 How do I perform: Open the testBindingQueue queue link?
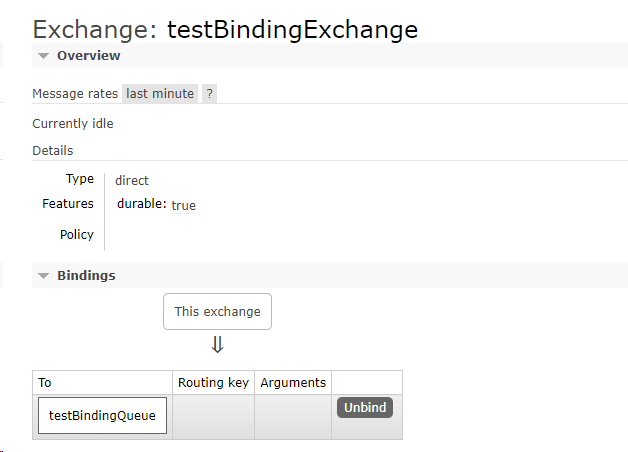click(x=102, y=416)
